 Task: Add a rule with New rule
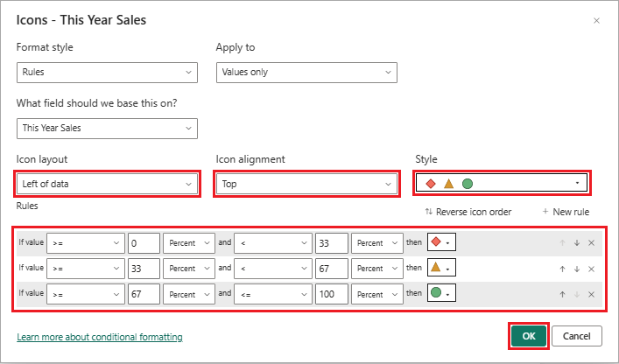[x=566, y=212]
